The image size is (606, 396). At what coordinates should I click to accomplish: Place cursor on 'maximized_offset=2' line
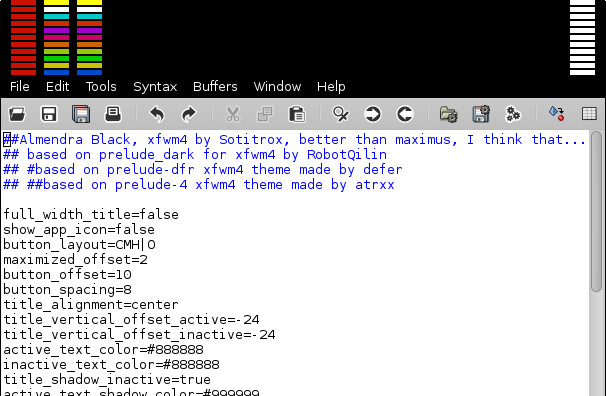(x=75, y=260)
